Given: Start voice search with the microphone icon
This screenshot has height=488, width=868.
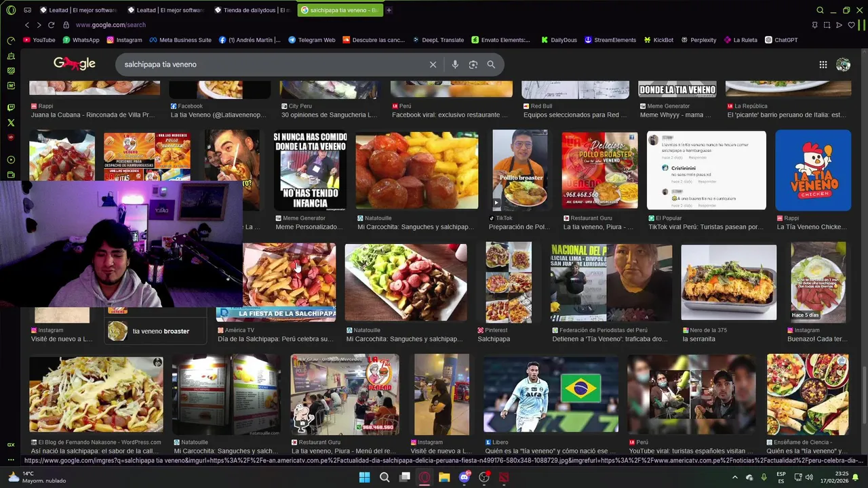Looking at the screenshot, I should [455, 64].
